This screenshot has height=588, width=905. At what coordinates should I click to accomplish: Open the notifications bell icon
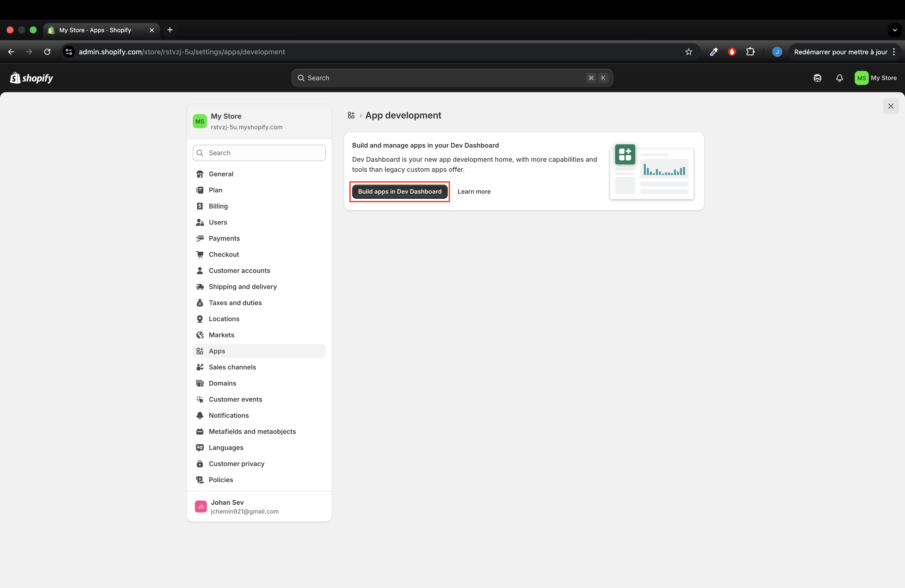[839, 78]
